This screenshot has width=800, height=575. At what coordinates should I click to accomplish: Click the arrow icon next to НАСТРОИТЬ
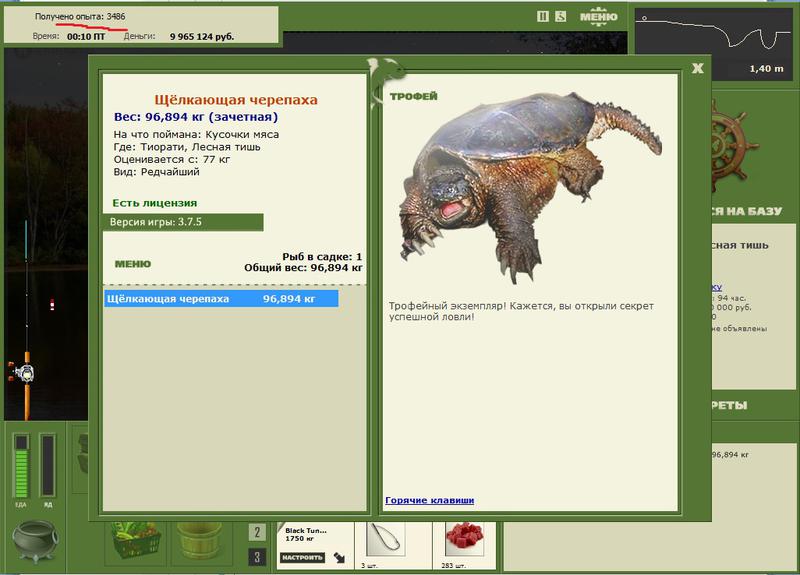coord(339,557)
